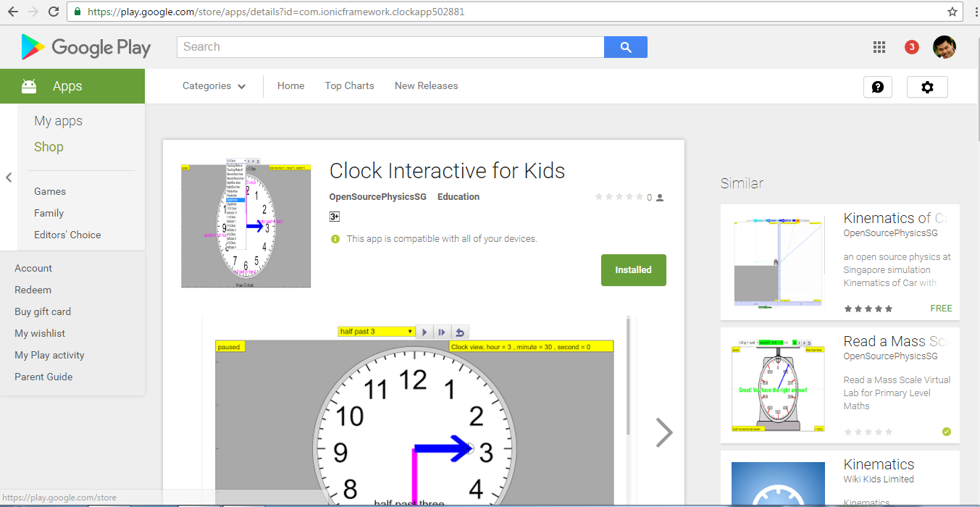Click the 'paused' yellow status label
Screen dimensions: 980x507
[230, 347]
